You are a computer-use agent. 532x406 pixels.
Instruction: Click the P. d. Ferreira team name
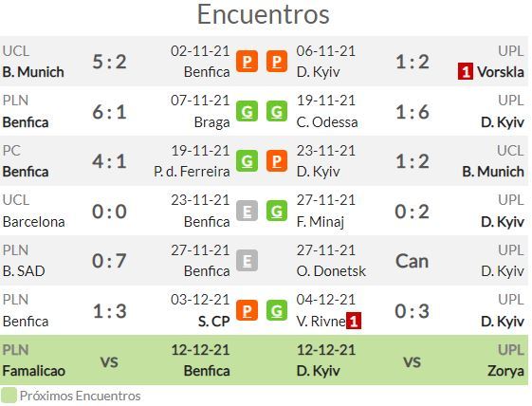[192, 172]
